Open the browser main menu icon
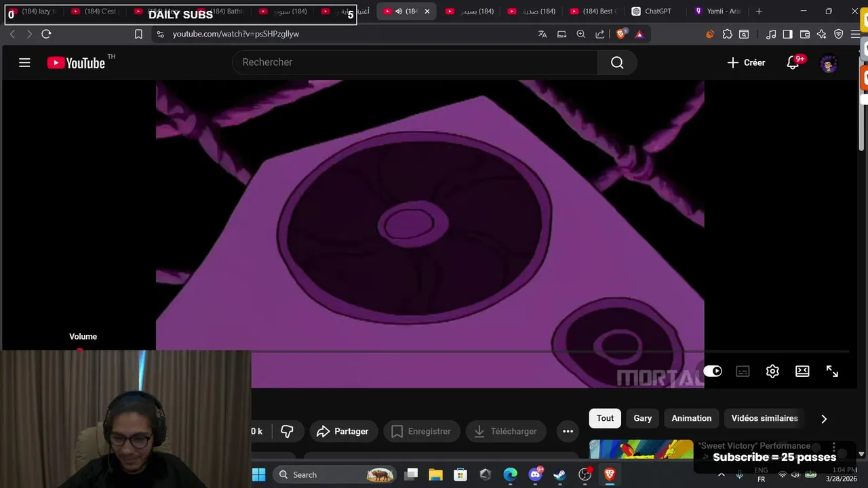This screenshot has height=488, width=868. pos(855,34)
